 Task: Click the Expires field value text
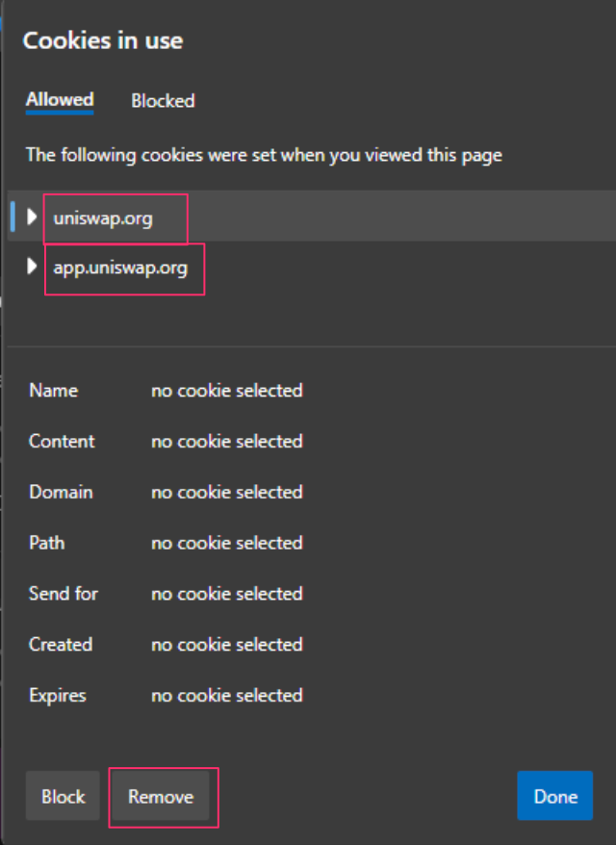(227, 695)
